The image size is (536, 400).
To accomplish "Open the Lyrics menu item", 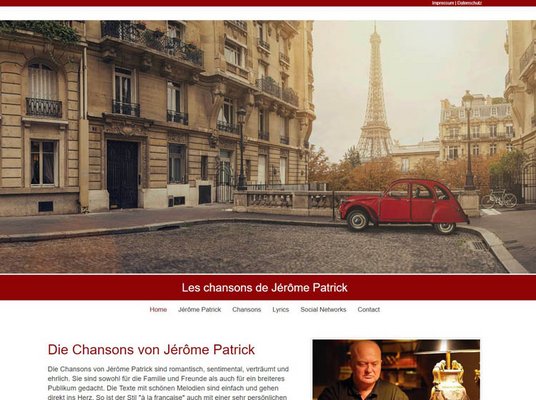I will click(281, 309).
